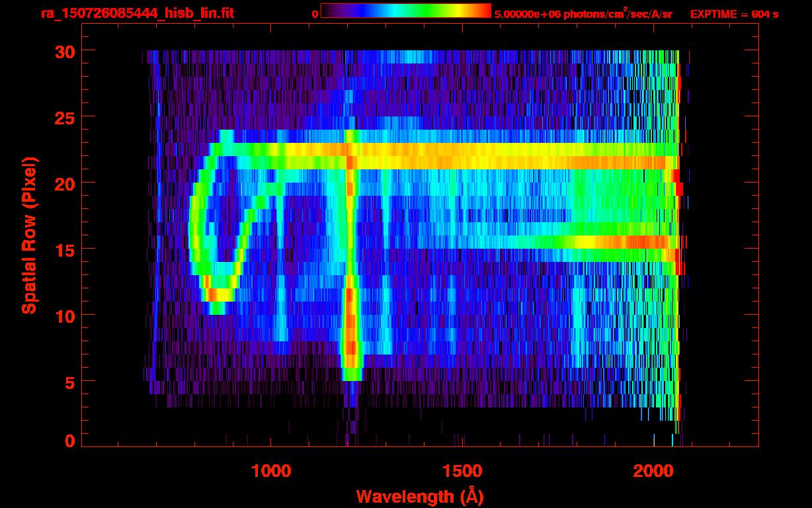Viewport: 812px width, 508px height.
Task: Click the 15 tick label on the spatial axis
Action: tap(65, 249)
